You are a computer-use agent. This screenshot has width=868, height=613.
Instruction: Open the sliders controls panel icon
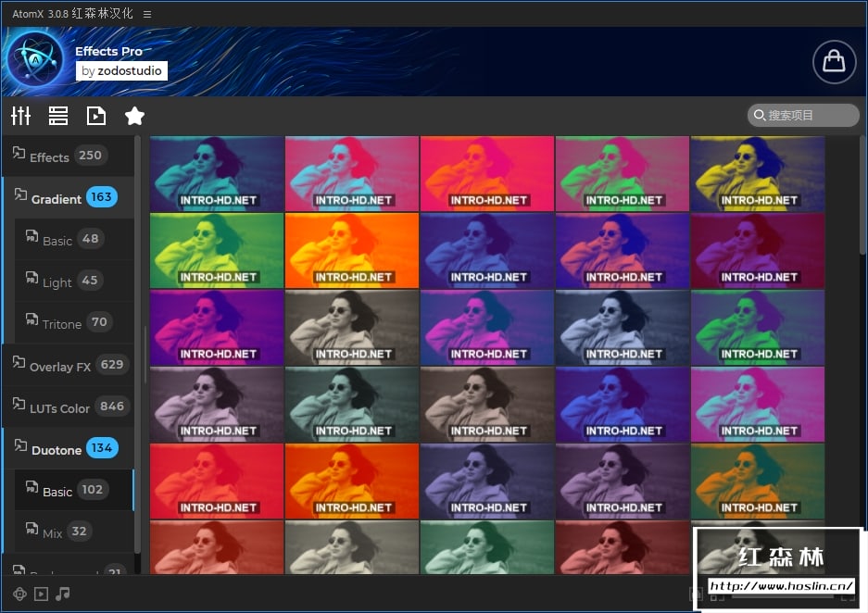pyautogui.click(x=21, y=116)
